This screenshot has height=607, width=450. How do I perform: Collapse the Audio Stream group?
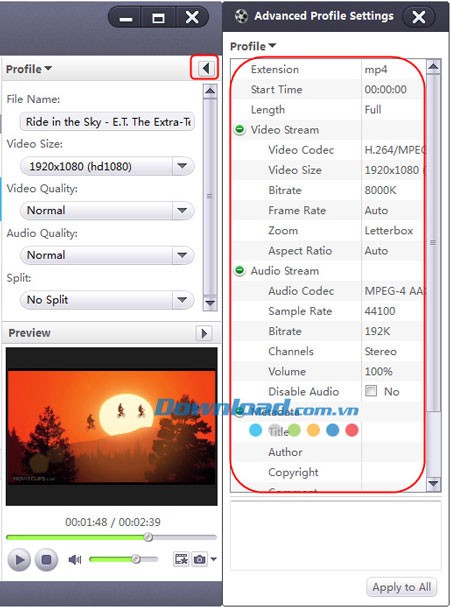[240, 270]
